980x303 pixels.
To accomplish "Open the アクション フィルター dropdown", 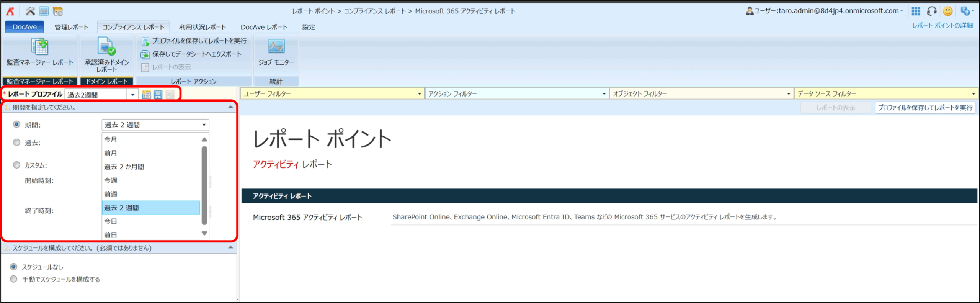I will click(x=604, y=94).
